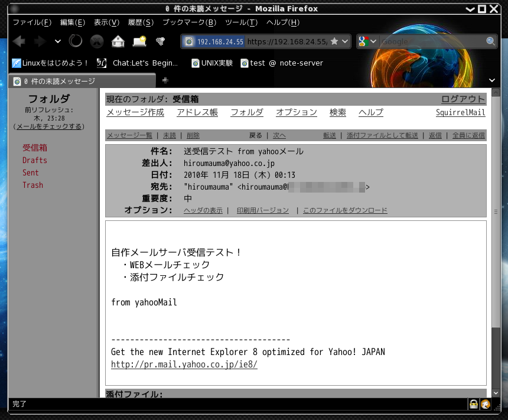Click the 削除 link

(193, 135)
